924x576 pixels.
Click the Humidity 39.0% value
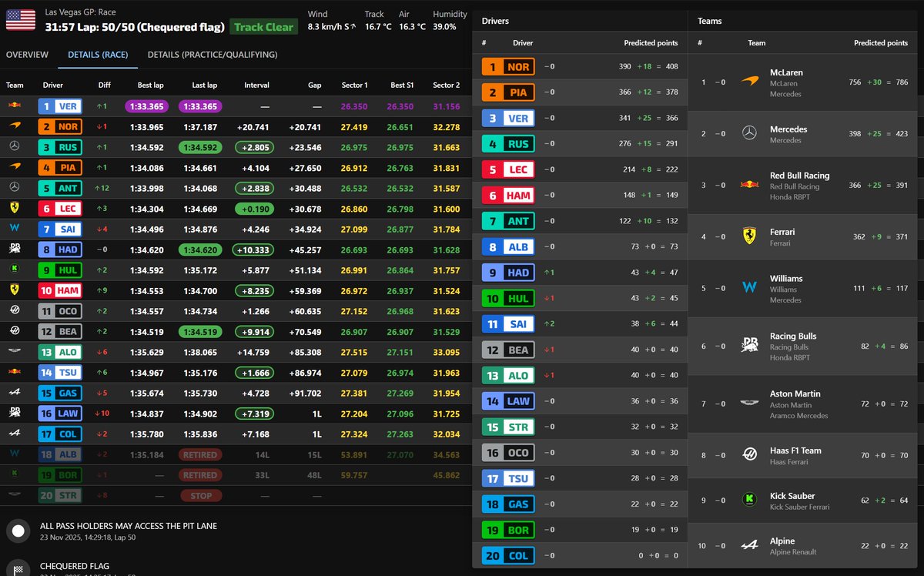(x=444, y=27)
